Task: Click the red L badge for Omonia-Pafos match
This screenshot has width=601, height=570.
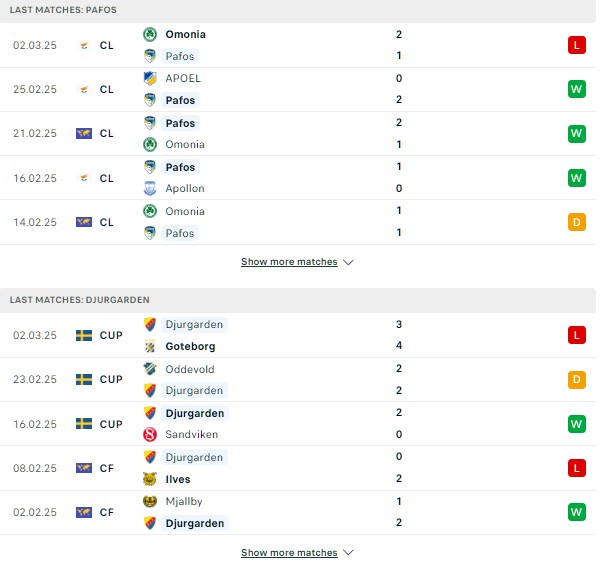Action: (577, 45)
